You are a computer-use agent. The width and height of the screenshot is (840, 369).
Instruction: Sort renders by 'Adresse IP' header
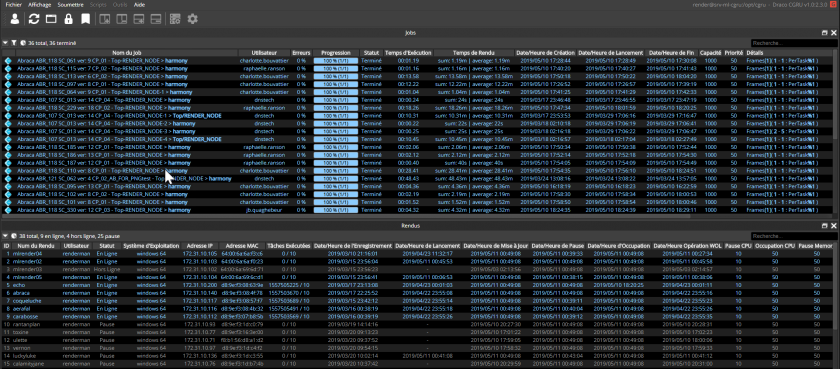[200, 246]
